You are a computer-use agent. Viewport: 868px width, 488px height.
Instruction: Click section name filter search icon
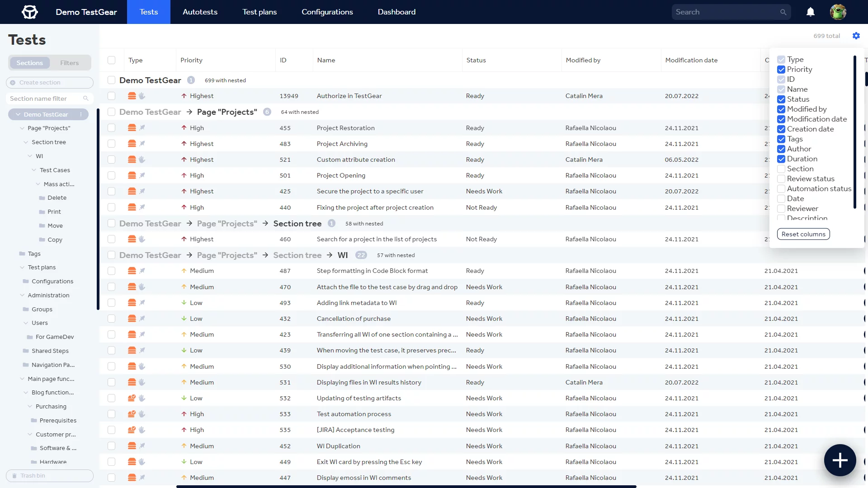(85, 99)
